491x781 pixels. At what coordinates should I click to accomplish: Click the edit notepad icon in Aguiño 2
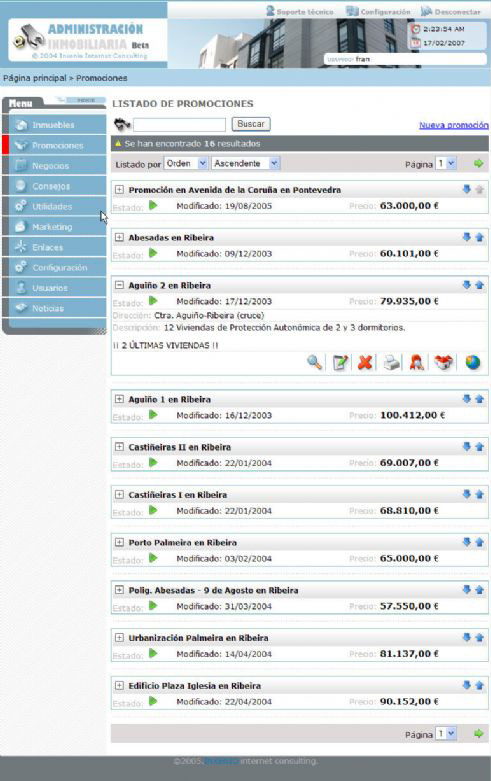tap(341, 362)
